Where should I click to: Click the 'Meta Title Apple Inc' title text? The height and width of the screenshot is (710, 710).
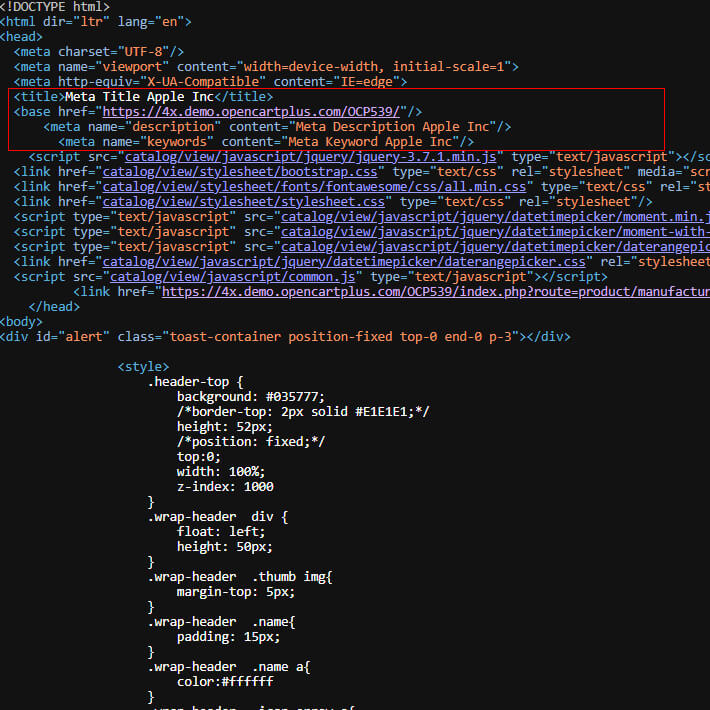point(139,97)
